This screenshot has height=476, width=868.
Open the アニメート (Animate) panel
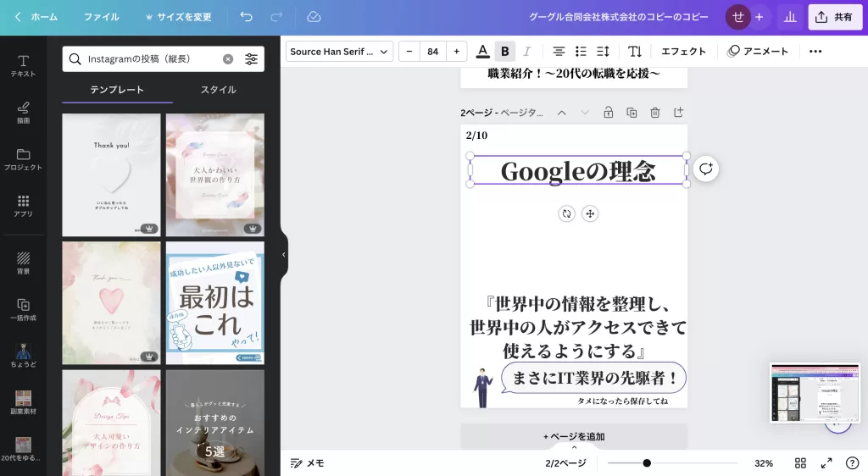click(x=757, y=52)
